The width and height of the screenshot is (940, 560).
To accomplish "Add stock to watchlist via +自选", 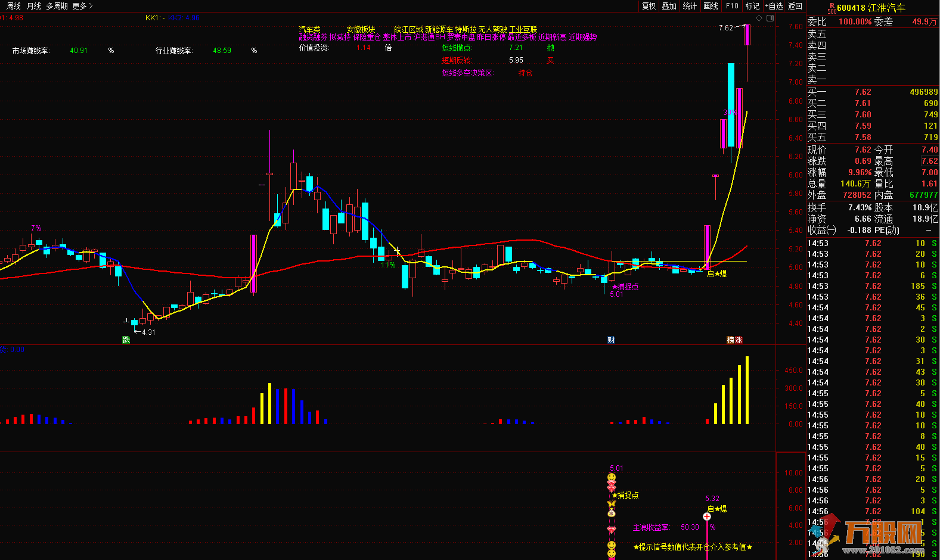I will (774, 6).
